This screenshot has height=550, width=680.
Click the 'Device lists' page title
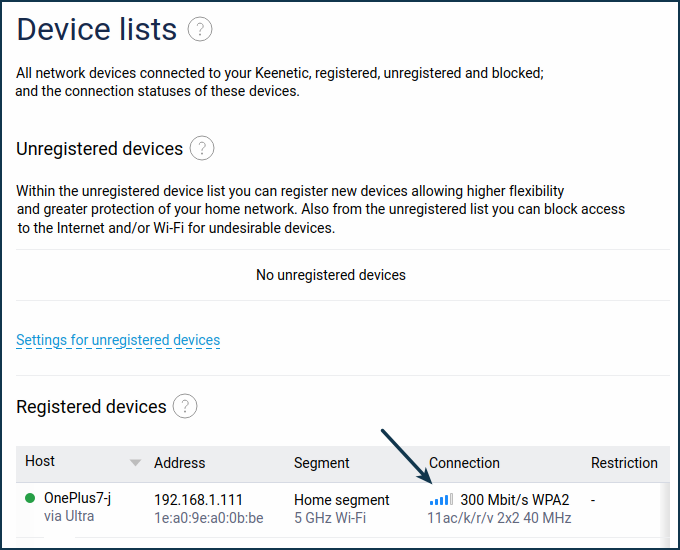[x=97, y=29]
